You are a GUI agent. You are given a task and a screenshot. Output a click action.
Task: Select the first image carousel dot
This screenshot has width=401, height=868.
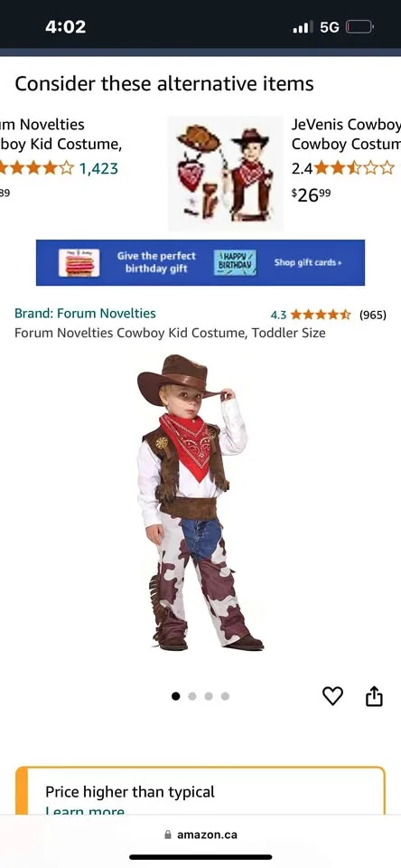[176, 696]
